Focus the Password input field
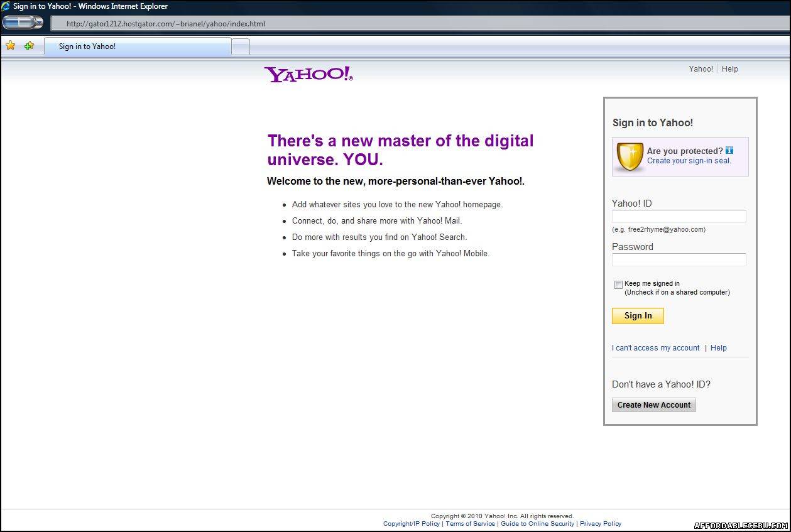 pyautogui.click(x=679, y=259)
